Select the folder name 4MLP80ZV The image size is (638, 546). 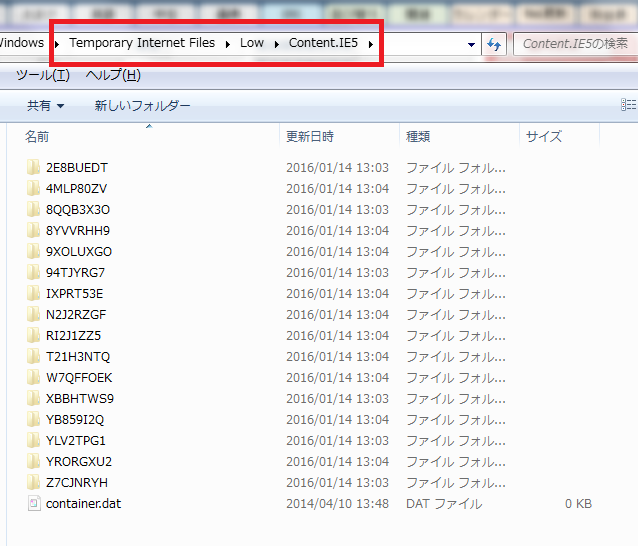[76, 189]
